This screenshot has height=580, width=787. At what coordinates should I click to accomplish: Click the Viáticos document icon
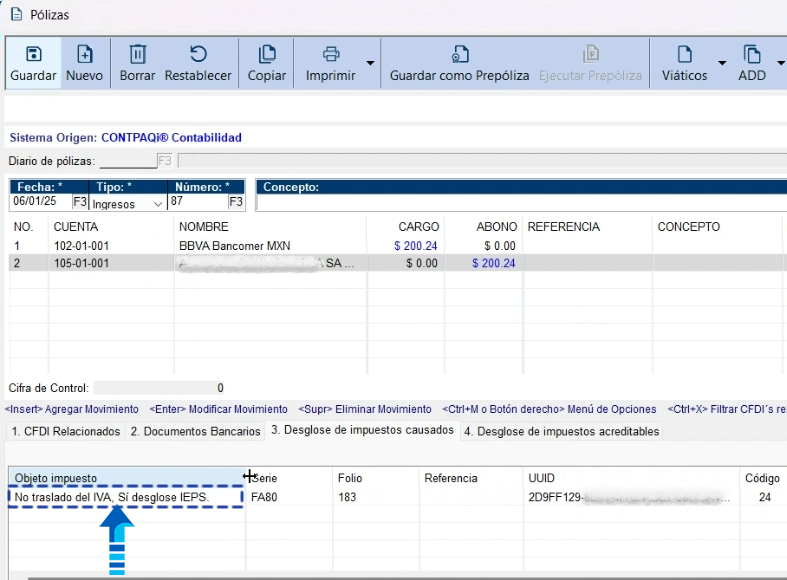point(685,55)
